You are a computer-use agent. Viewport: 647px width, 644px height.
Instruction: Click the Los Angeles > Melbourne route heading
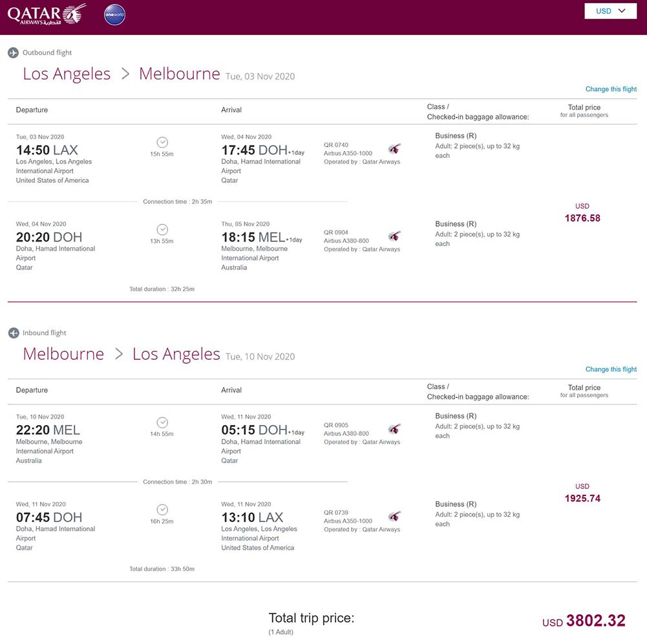click(x=122, y=74)
